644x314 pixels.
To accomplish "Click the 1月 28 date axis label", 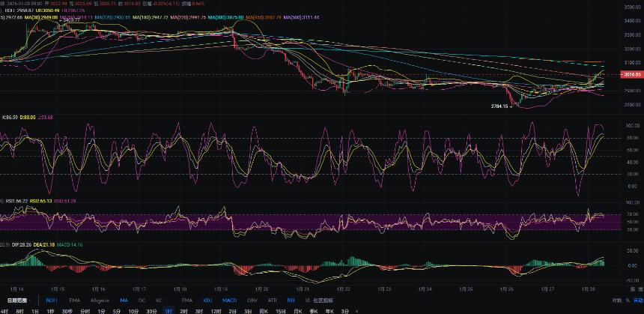I will (x=587, y=289).
